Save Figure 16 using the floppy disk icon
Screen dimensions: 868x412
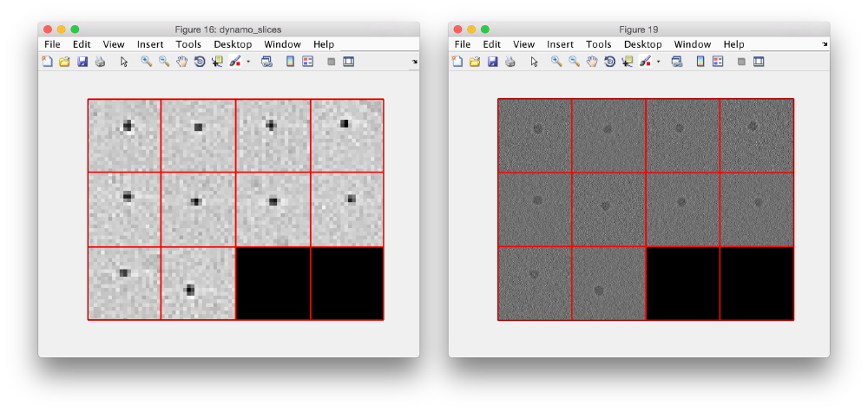pos(82,62)
